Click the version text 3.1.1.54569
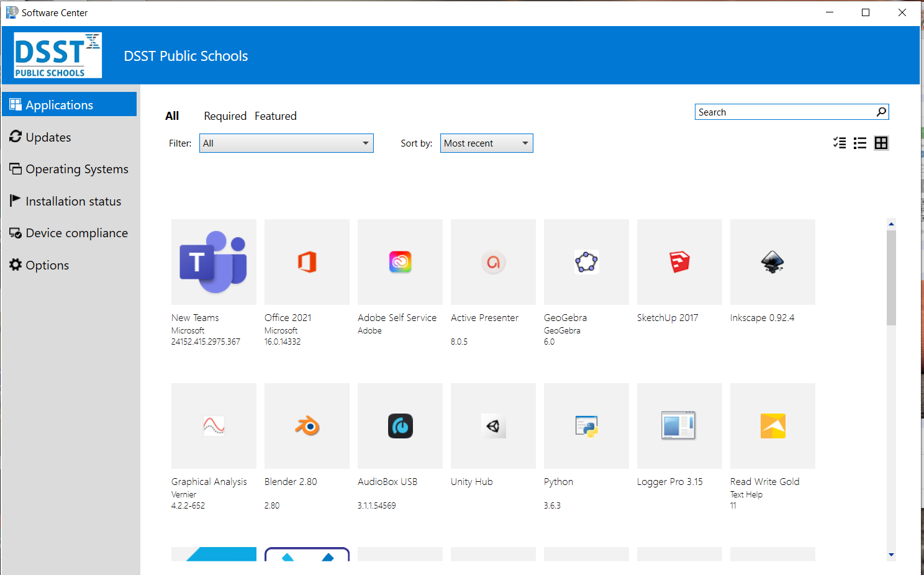This screenshot has height=575, width=924. tap(377, 506)
